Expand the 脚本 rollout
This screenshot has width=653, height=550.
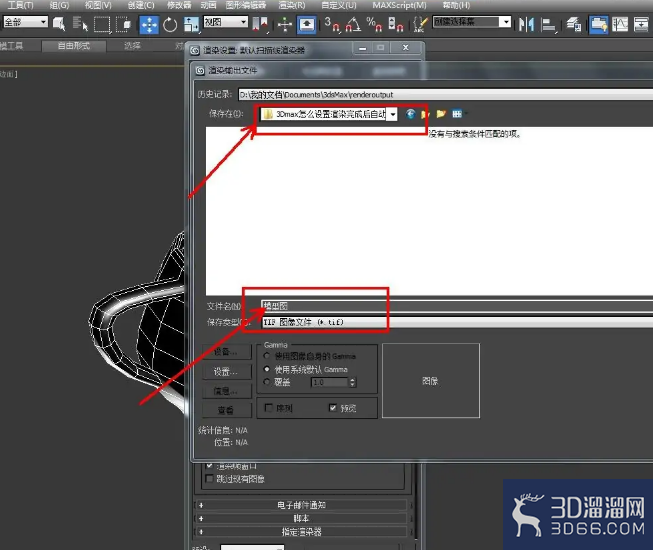click(301, 518)
